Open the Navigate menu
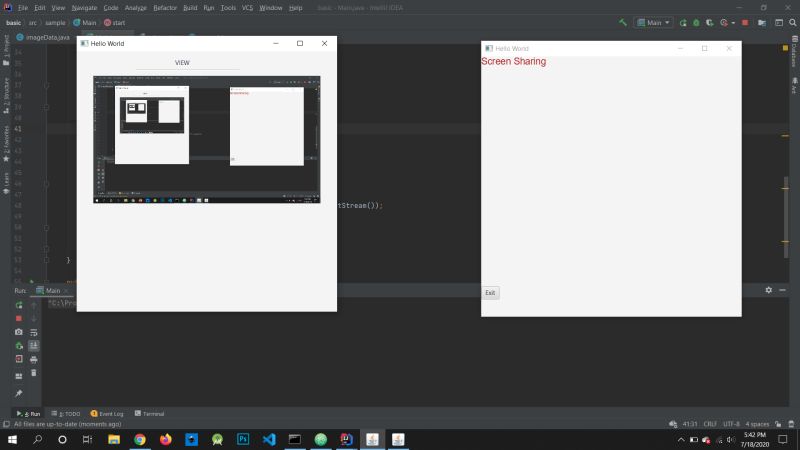The width and height of the screenshot is (800, 450). pos(84,8)
